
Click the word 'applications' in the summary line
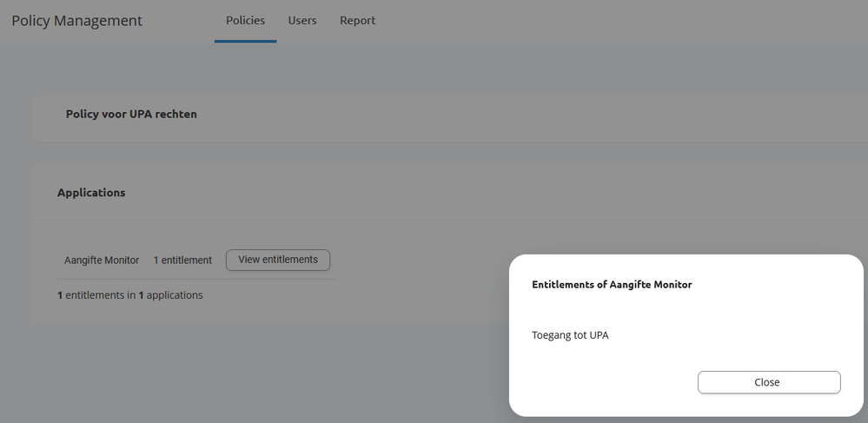point(175,295)
